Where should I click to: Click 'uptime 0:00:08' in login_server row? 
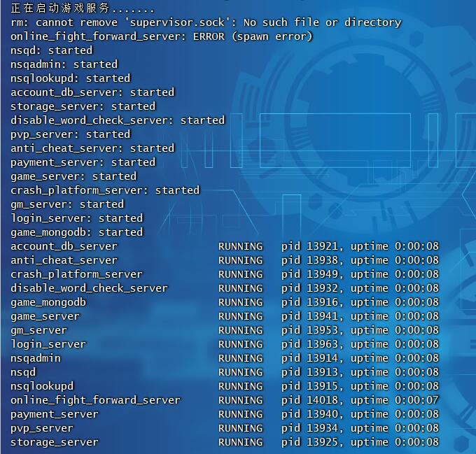395,344
